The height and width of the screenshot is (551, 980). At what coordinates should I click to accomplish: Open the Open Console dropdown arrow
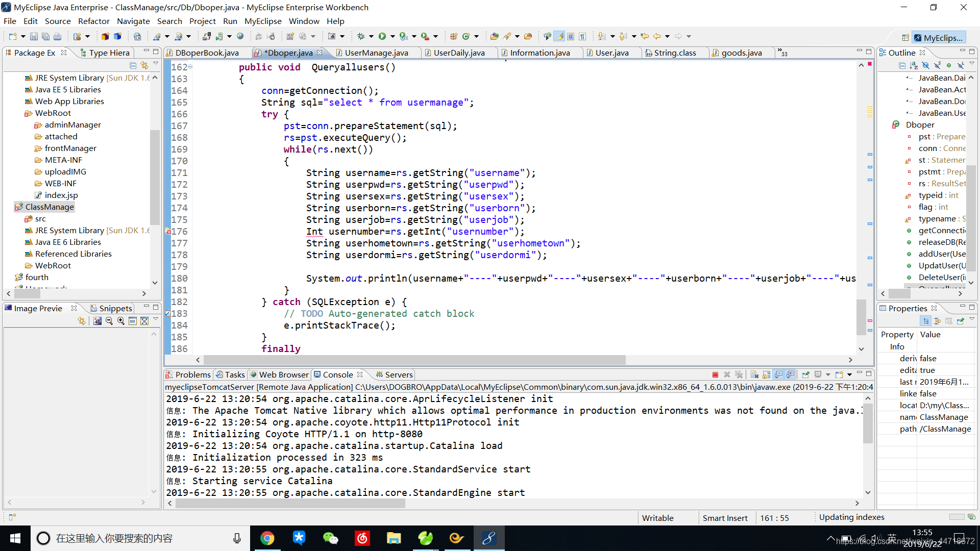849,374
